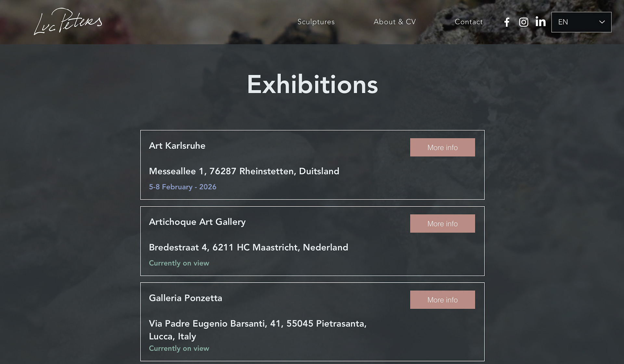624x364 pixels.
Task: Select the Galleria Ponzetta title
Action: [x=186, y=298]
